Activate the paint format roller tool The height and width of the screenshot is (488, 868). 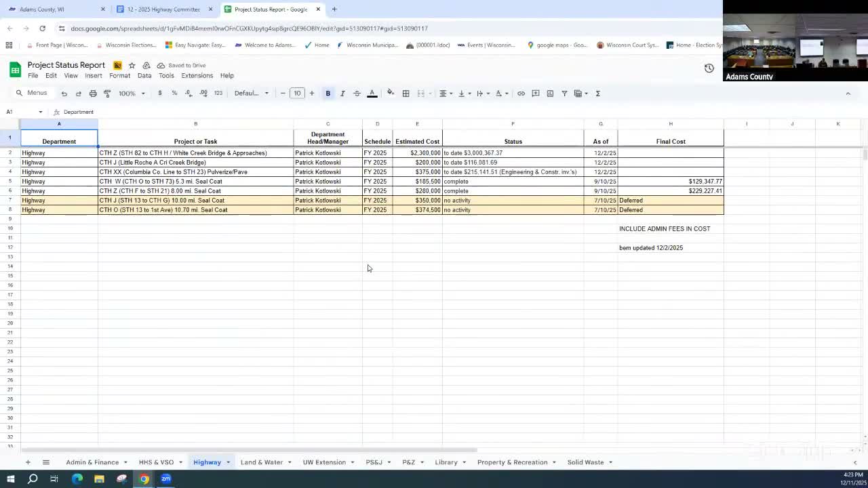tap(107, 94)
